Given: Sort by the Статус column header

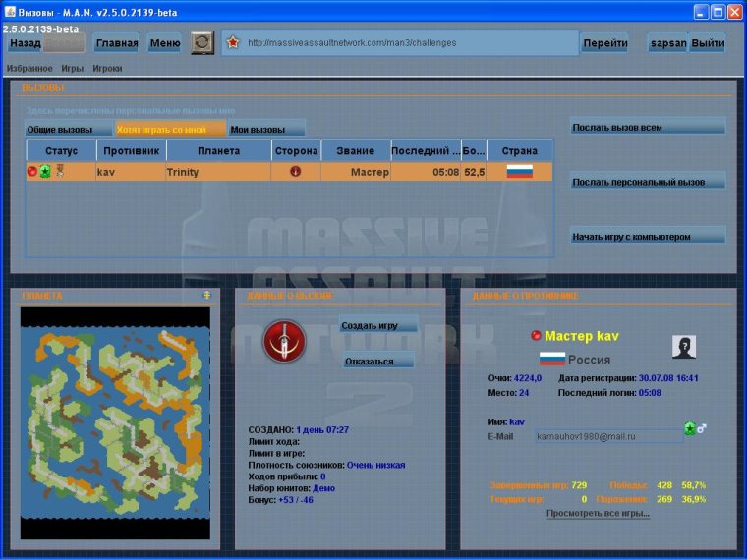Looking at the screenshot, I should tap(62, 151).
